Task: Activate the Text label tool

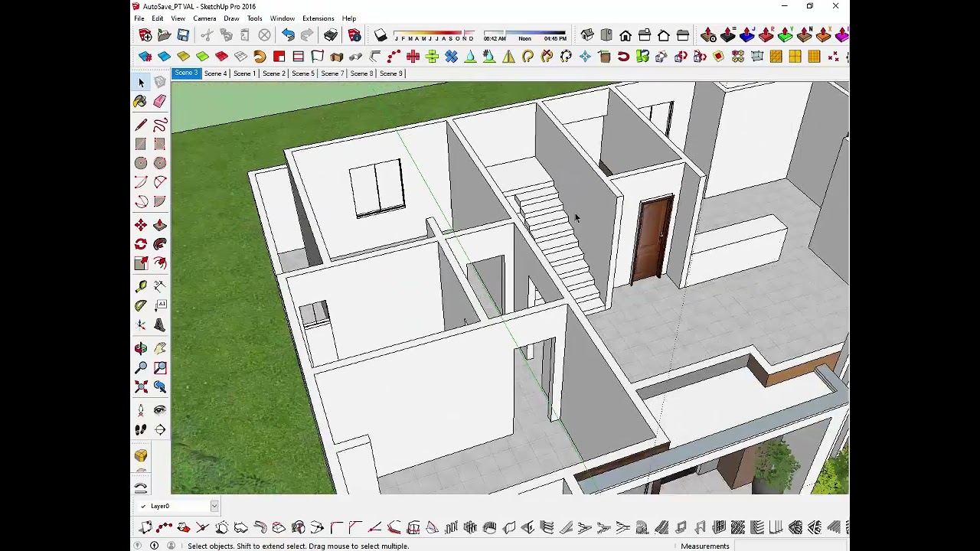Action: (160, 305)
